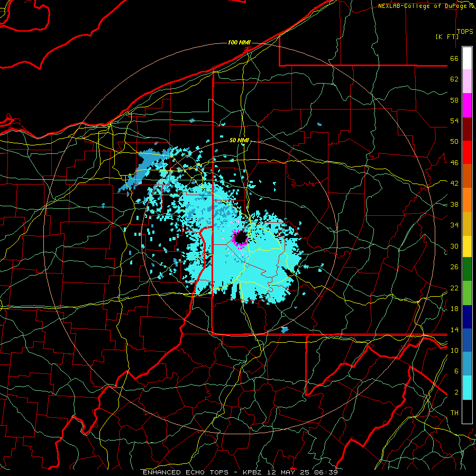
Task: Click the light green swatch above 22
Action: [x=467, y=293]
